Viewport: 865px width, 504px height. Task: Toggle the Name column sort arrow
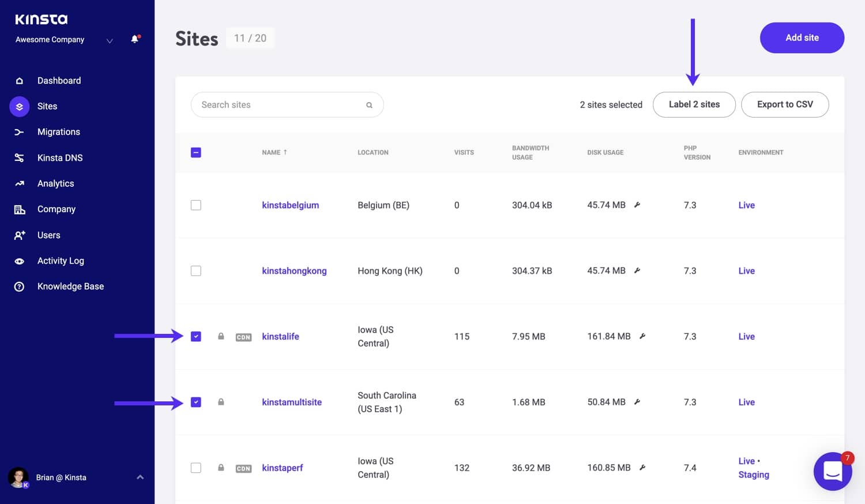pyautogui.click(x=284, y=152)
